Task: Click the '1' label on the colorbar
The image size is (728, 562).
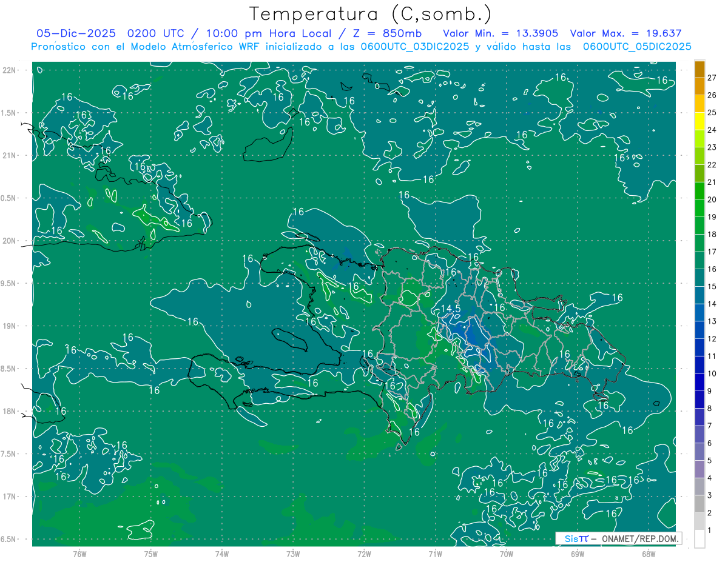Action: pos(709,530)
